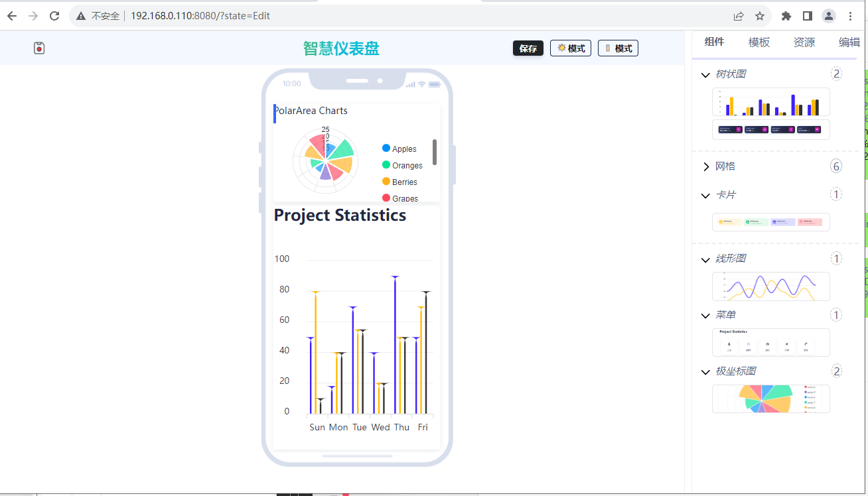The height and width of the screenshot is (496, 868).
Task: Click the sun 模式 light mode button
Action: click(571, 48)
